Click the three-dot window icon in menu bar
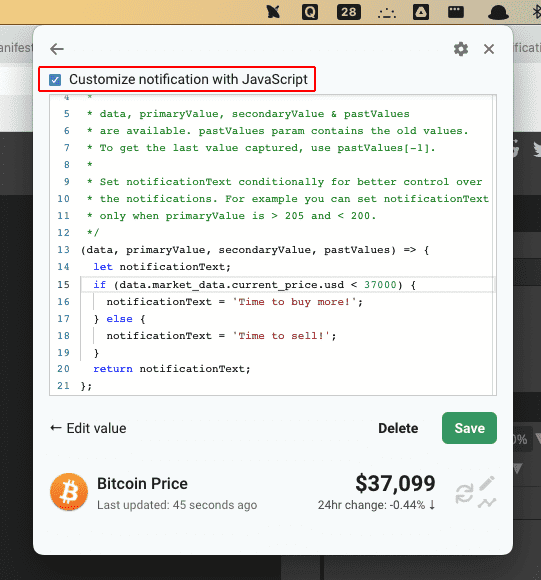 [456, 11]
